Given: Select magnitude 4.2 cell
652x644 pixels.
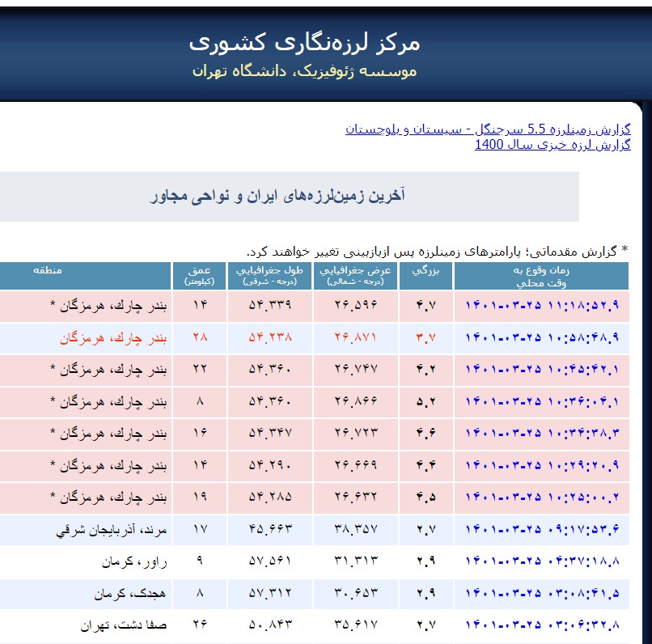Looking at the screenshot, I should coord(425,369).
